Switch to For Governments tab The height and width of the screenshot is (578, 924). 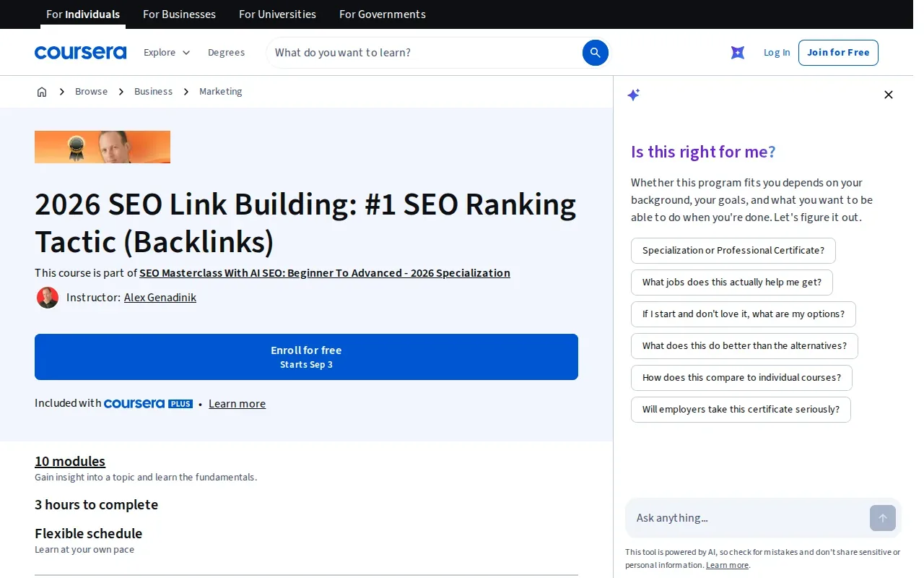point(383,14)
